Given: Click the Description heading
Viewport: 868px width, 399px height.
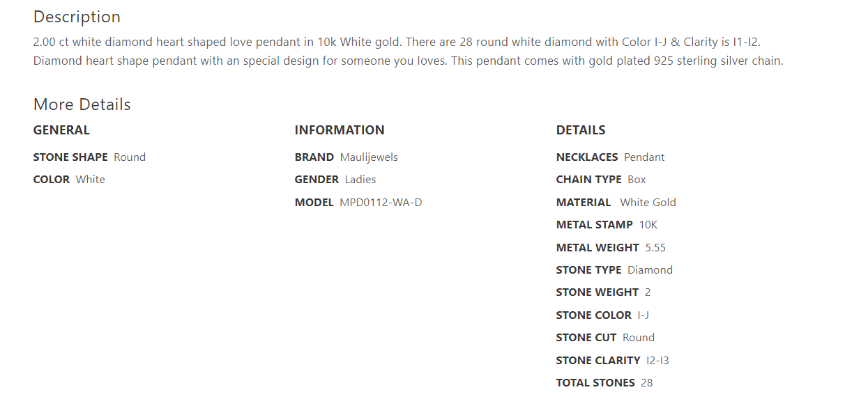Looking at the screenshot, I should pyautogui.click(x=77, y=17).
